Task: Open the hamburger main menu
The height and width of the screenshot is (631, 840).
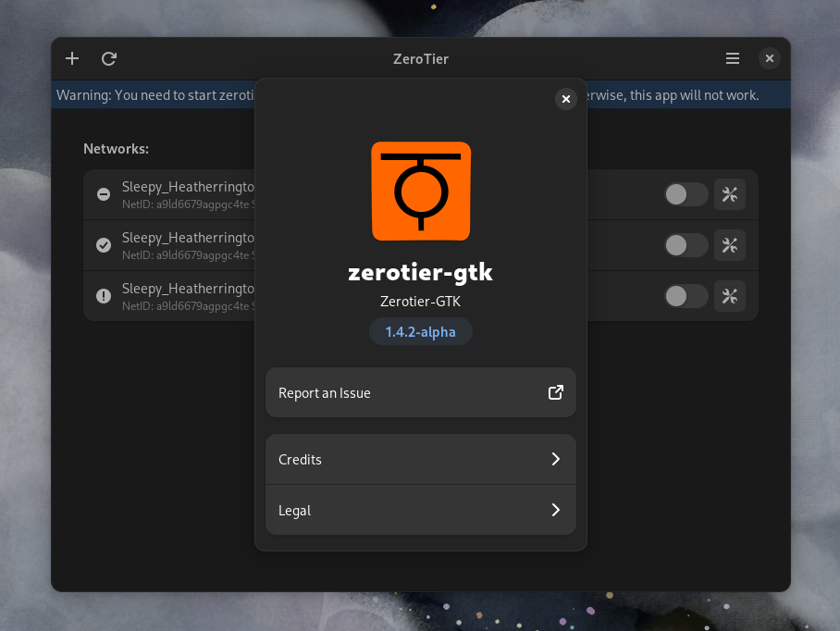Action: (733, 58)
